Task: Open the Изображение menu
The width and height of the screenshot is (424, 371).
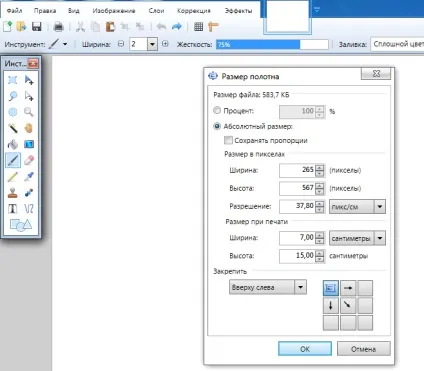Action: [114, 11]
